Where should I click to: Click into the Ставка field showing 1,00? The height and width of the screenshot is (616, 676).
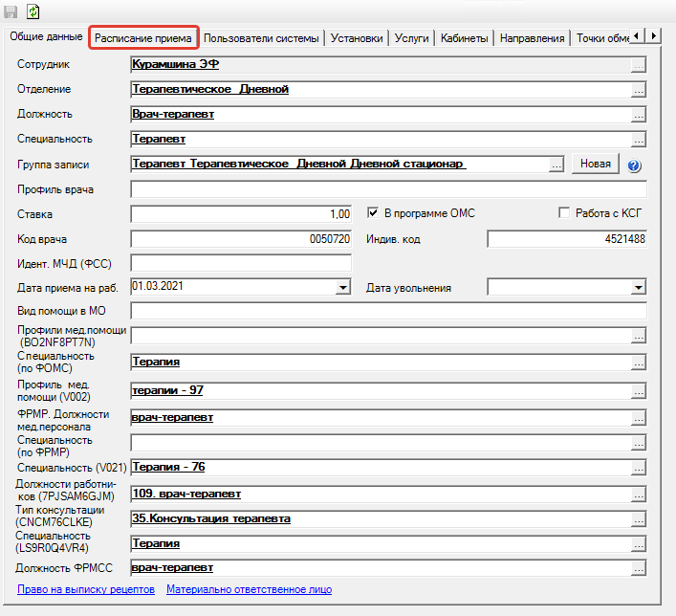241,214
